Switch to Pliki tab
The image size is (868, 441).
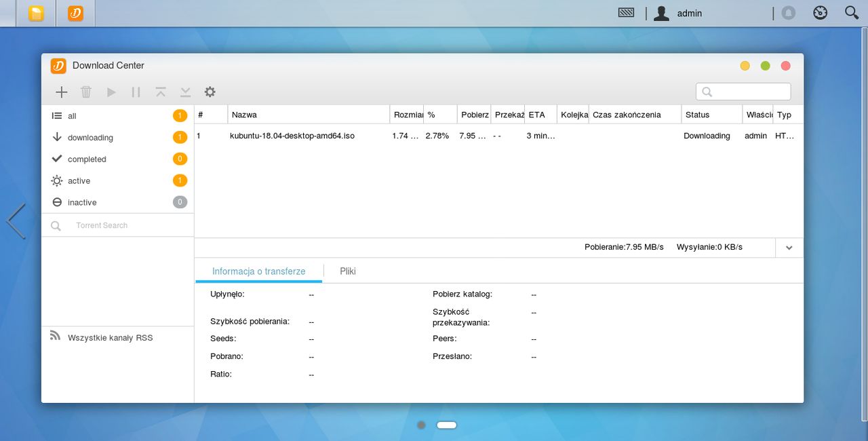point(348,271)
